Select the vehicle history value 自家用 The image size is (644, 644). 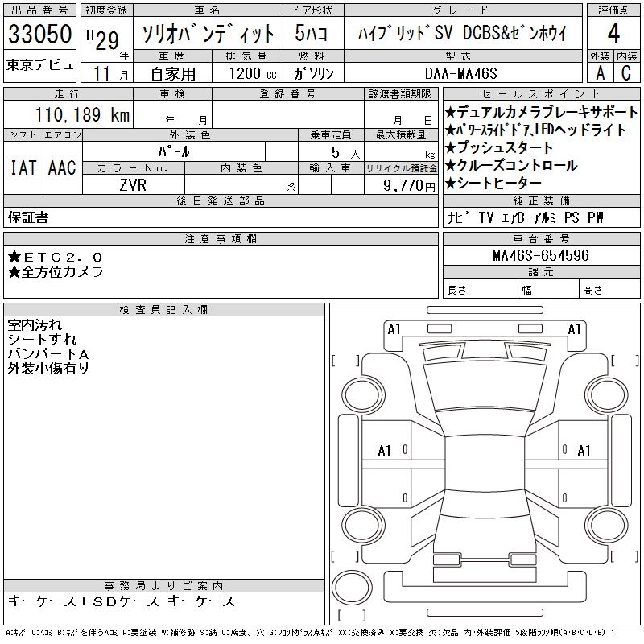pos(173,74)
